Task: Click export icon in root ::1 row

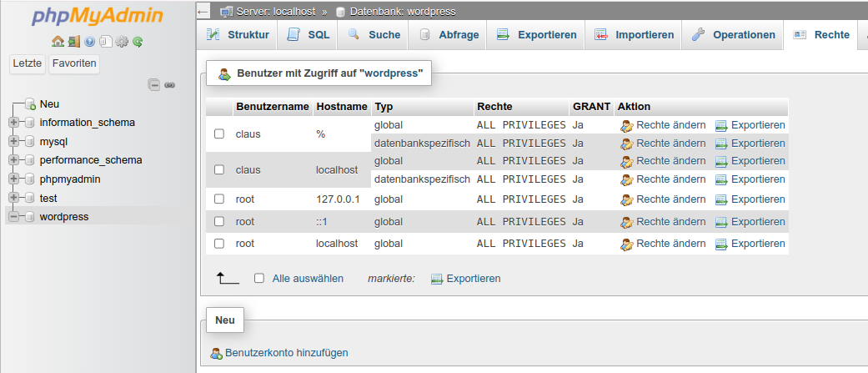Action: (721, 222)
